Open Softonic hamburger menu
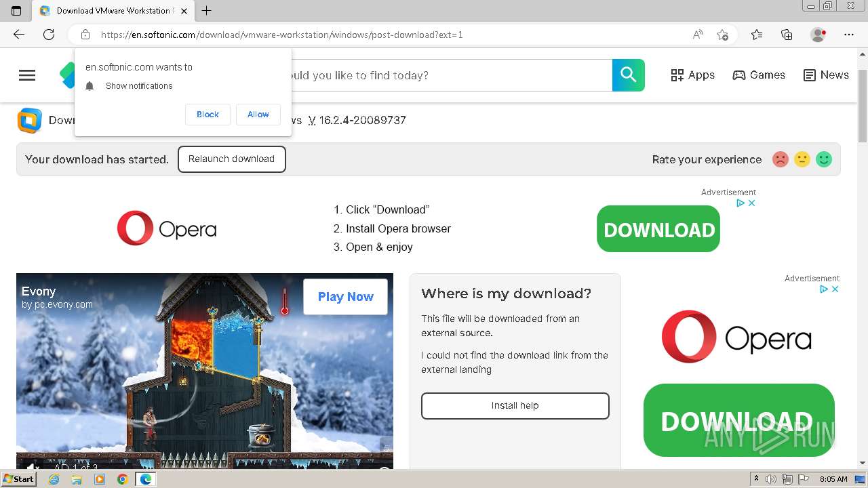868x488 pixels. 27,75
